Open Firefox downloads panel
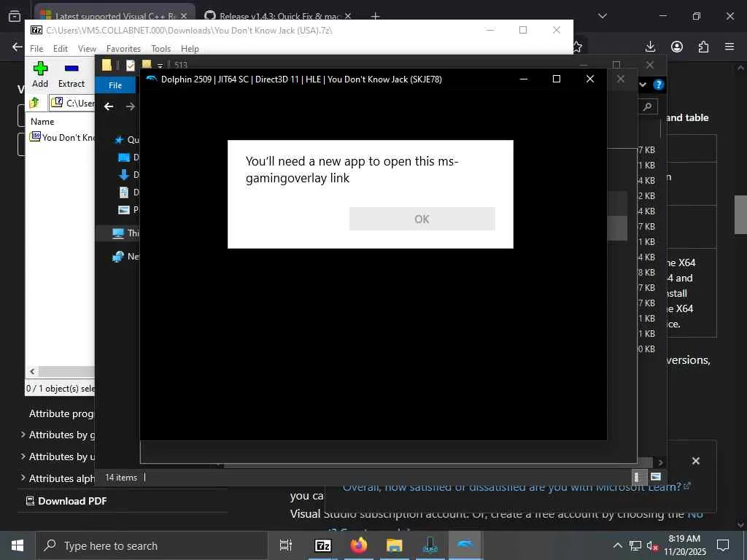Screen dimensions: 747x560 point(650,47)
